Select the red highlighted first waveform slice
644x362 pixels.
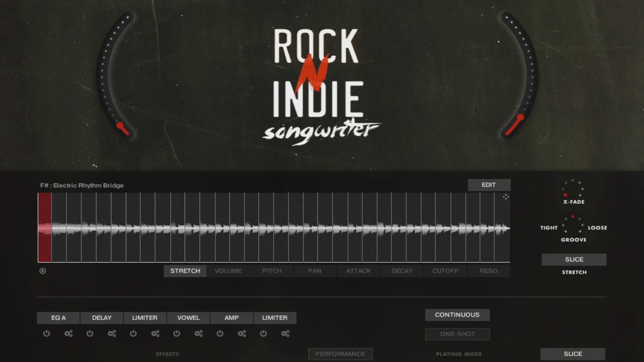(x=45, y=228)
